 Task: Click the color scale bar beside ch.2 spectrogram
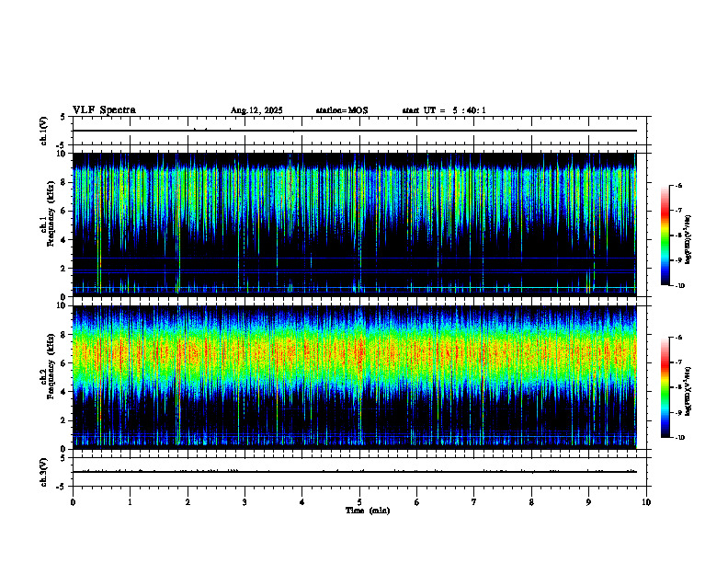click(x=665, y=387)
